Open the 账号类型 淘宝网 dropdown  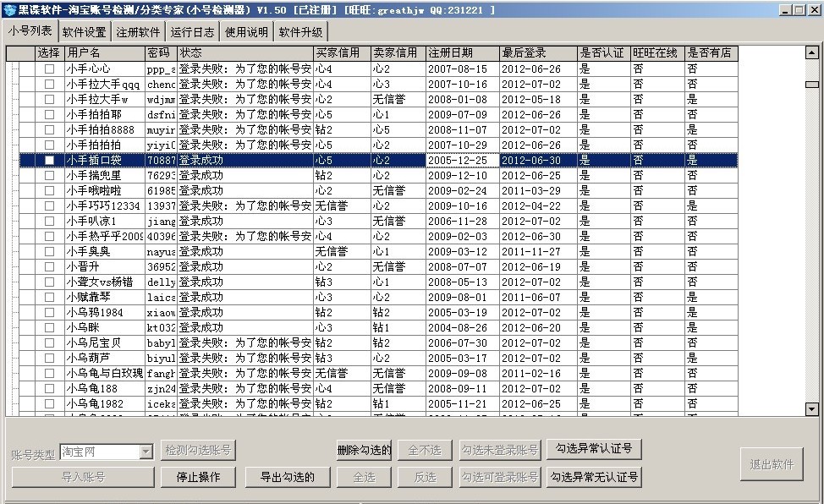(x=146, y=452)
